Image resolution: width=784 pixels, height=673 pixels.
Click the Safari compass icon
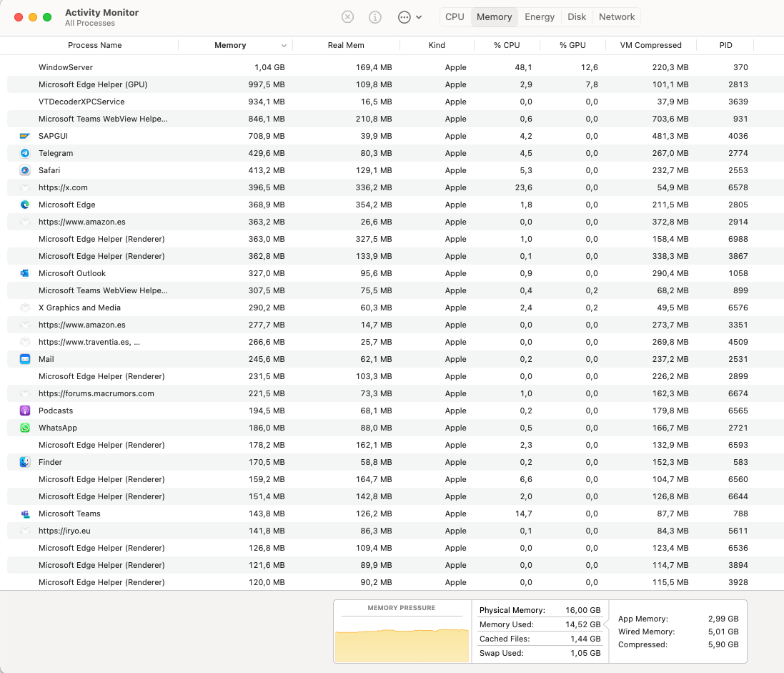(25, 170)
